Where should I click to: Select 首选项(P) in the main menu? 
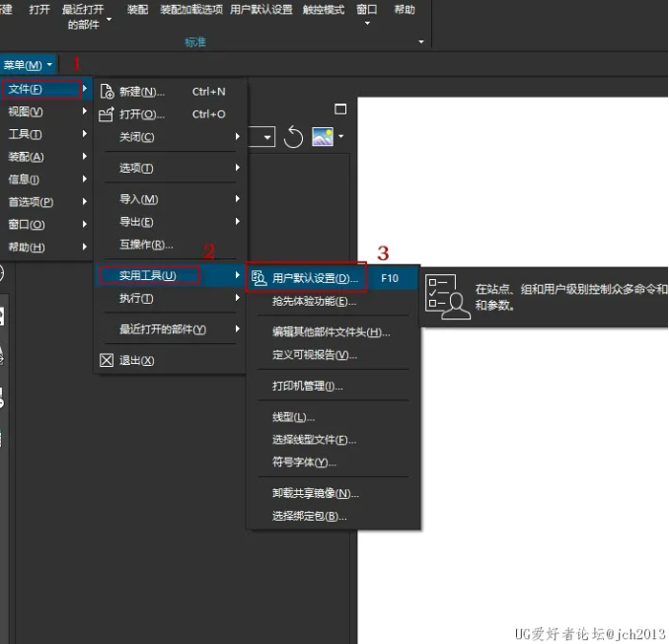click(x=31, y=202)
